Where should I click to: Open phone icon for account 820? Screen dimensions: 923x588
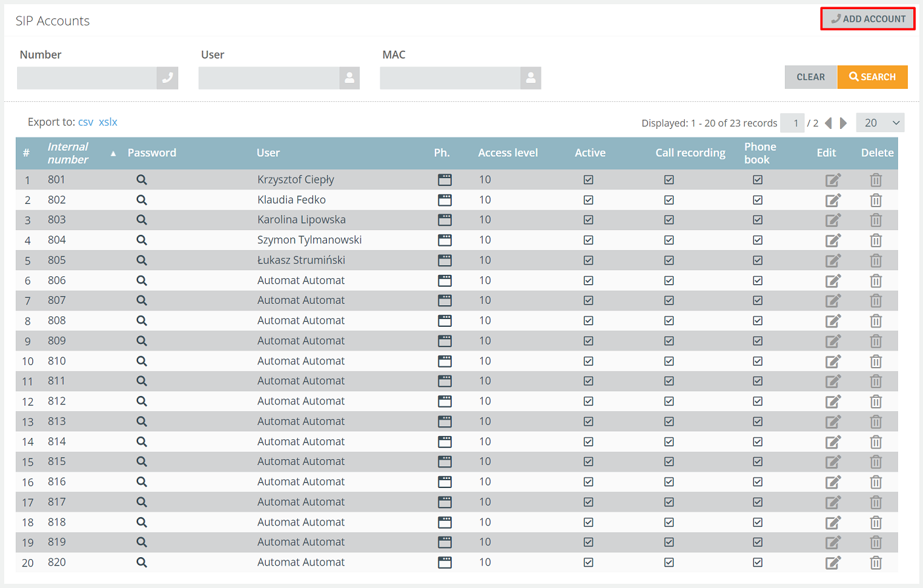coord(445,562)
